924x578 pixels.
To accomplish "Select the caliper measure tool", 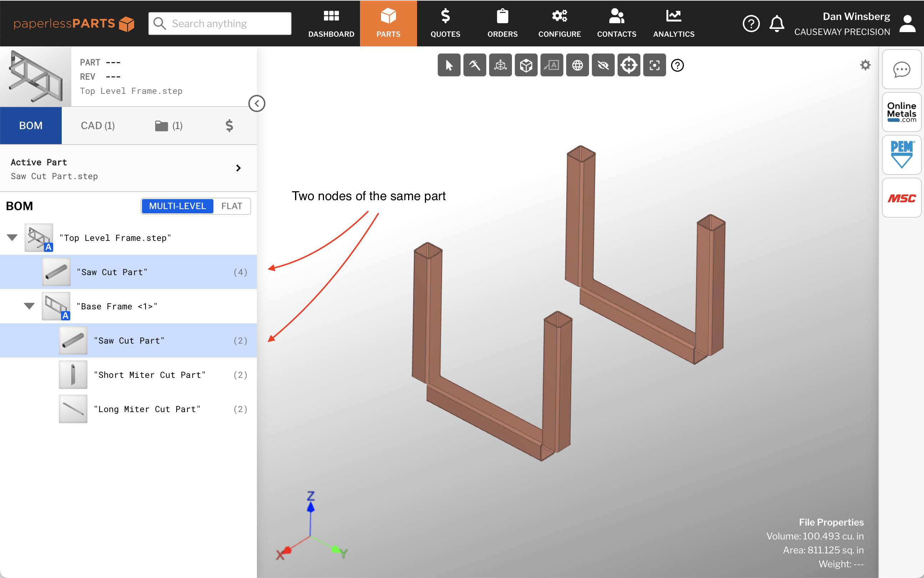I will 474,65.
